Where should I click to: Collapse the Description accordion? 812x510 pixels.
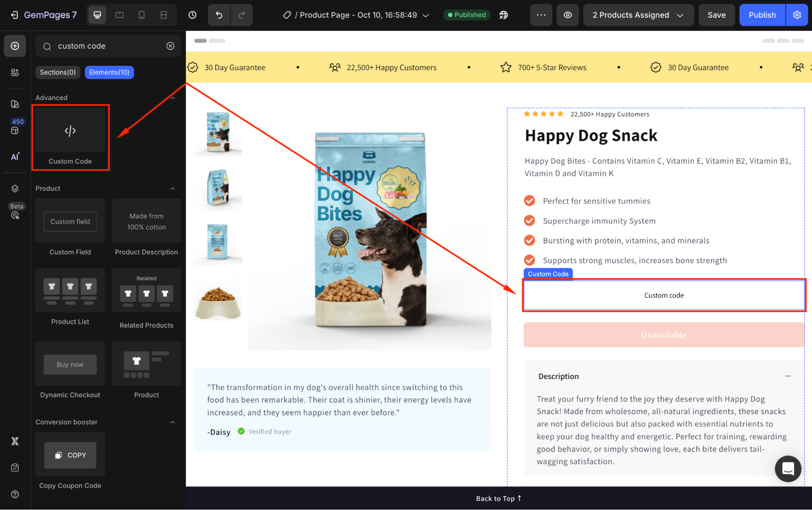point(788,376)
